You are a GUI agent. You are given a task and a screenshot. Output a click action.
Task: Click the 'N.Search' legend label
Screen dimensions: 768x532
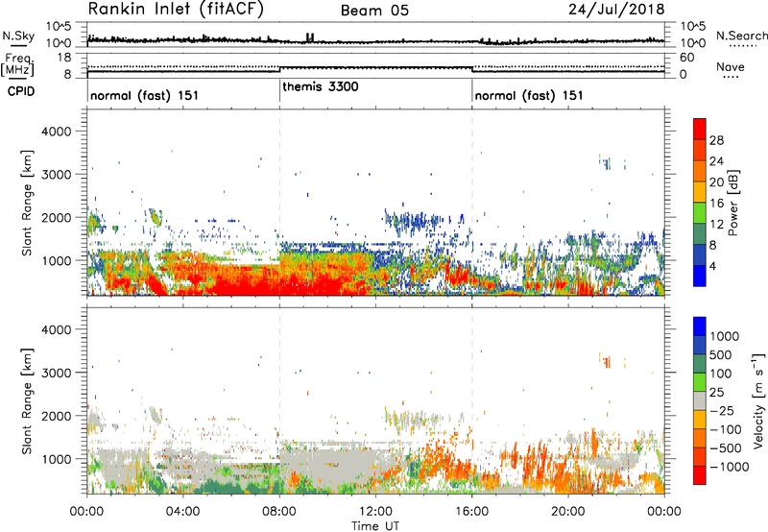[x=741, y=36]
